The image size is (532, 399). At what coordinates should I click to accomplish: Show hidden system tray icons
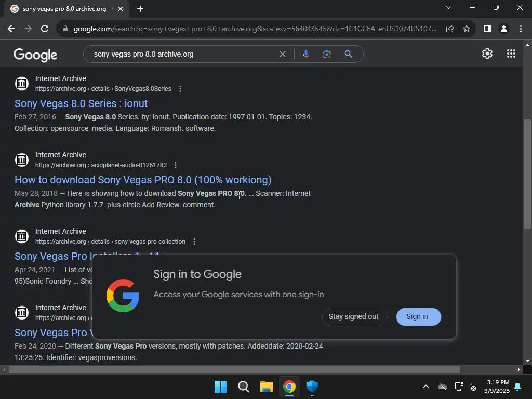[x=426, y=387]
